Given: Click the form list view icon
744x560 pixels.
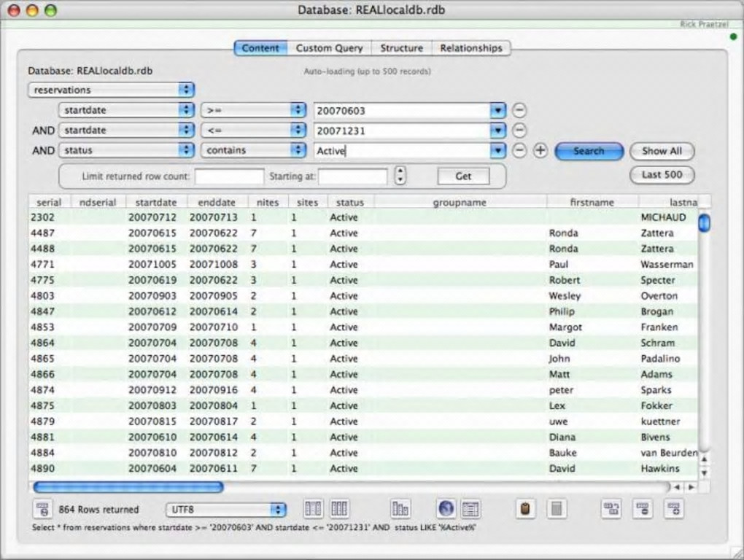Looking at the screenshot, I should pos(470,509).
